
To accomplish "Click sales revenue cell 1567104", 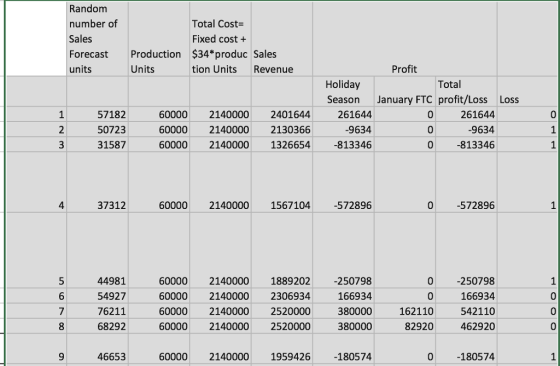I will click(282, 182).
